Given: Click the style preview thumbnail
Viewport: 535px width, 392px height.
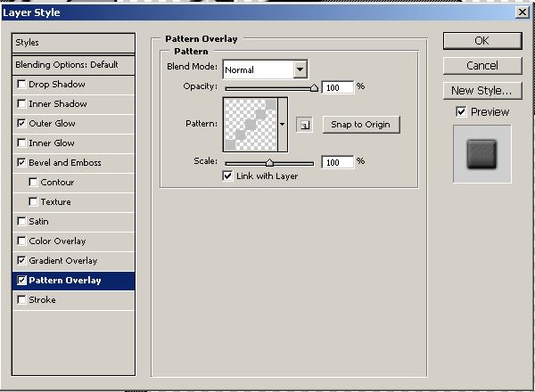Looking at the screenshot, I should pos(481,154).
